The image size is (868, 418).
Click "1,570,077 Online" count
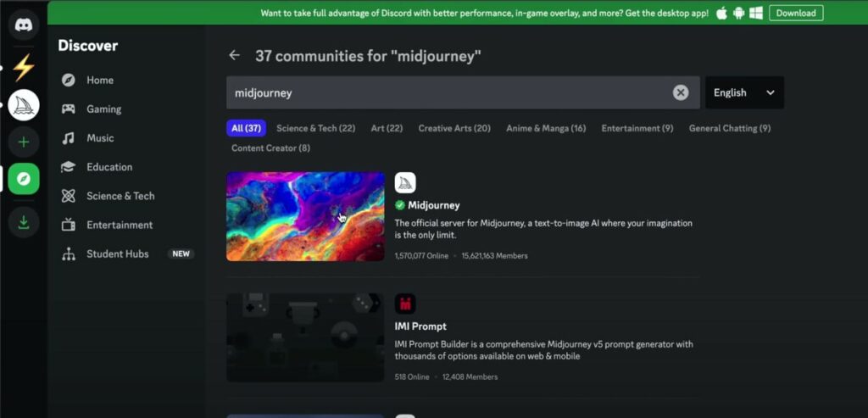pos(421,256)
